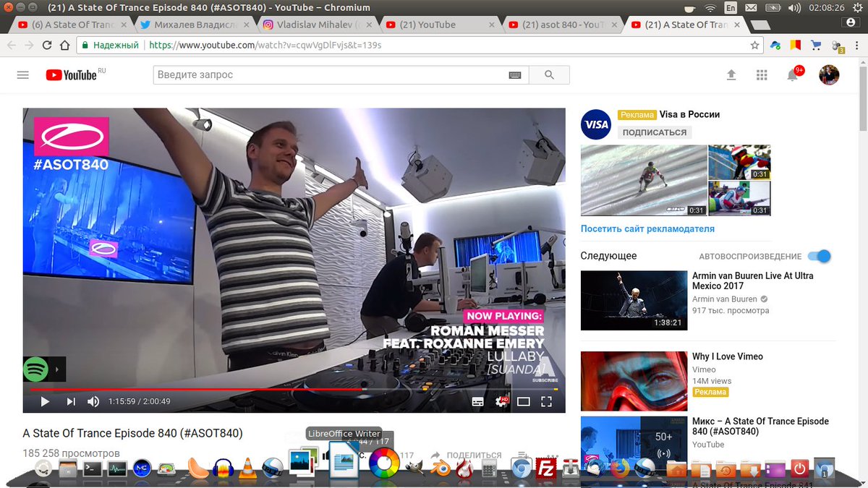Open the terminal from the dock
The width and height of the screenshot is (868, 488).
[92, 468]
